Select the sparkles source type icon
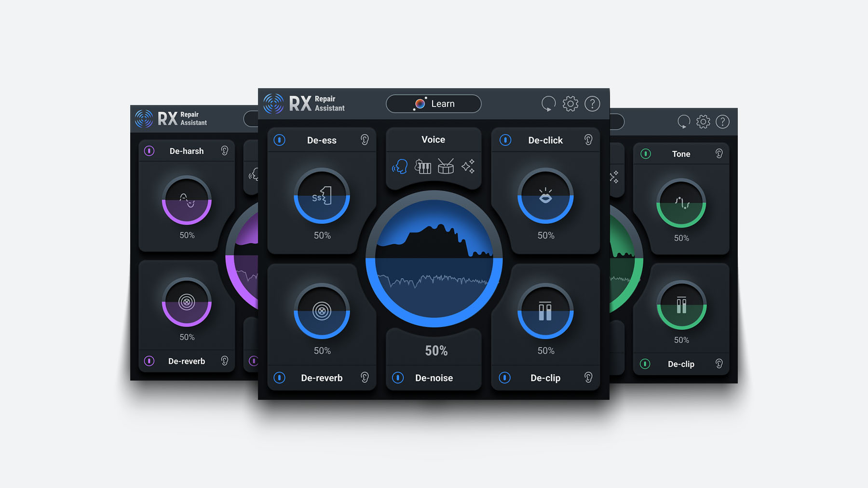 [x=468, y=167]
